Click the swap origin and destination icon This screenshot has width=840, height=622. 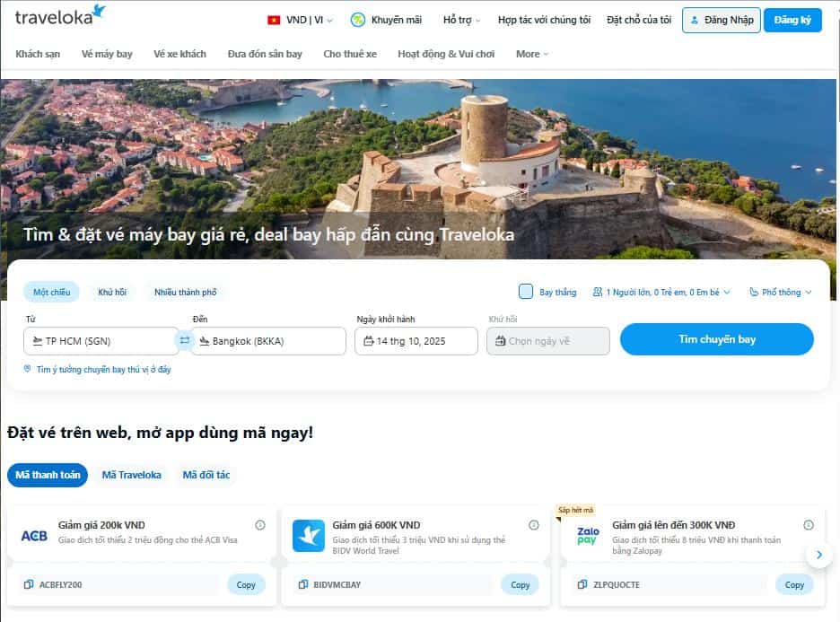[x=184, y=341]
